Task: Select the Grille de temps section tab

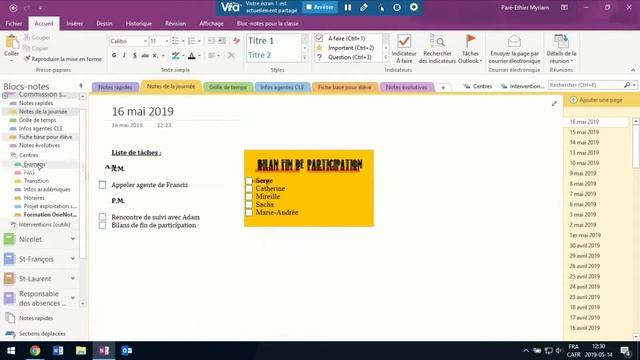Action: pyautogui.click(x=228, y=87)
